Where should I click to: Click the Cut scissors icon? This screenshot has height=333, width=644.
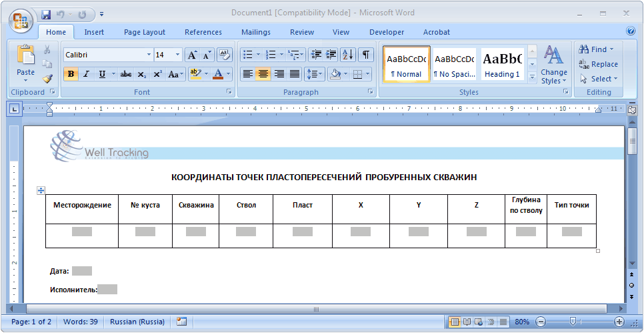coord(47,49)
